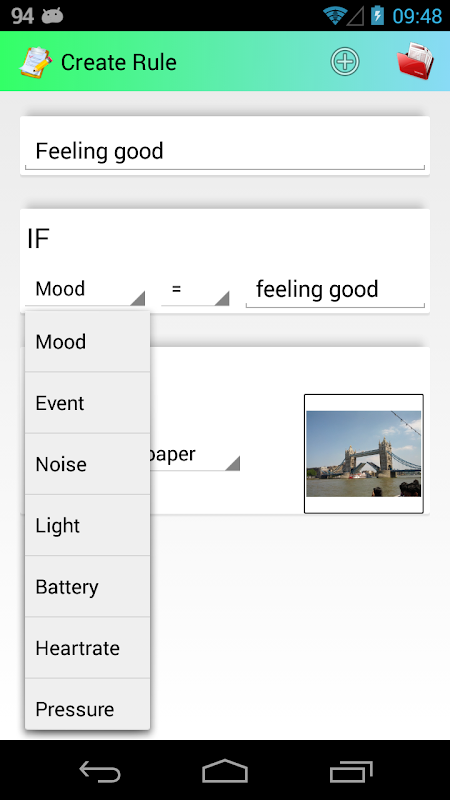This screenshot has height=800, width=450.
Task: Tap the battery status bar icon
Action: pos(377,15)
